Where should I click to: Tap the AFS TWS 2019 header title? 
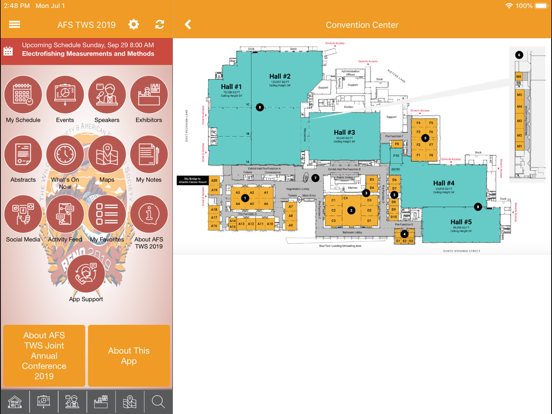click(87, 25)
